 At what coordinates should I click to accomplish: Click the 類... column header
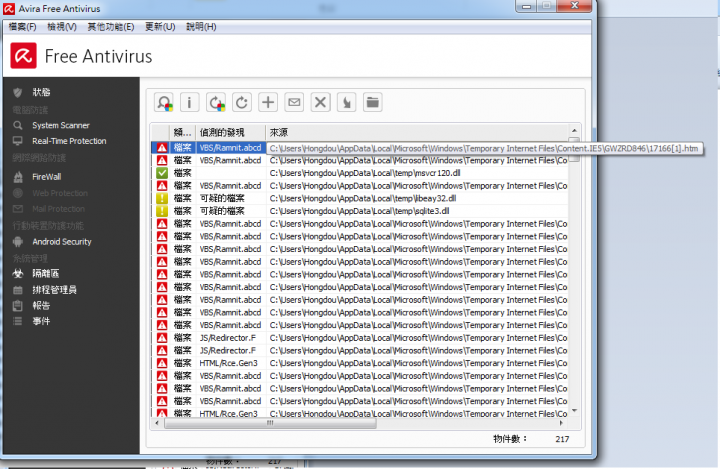tap(182, 133)
